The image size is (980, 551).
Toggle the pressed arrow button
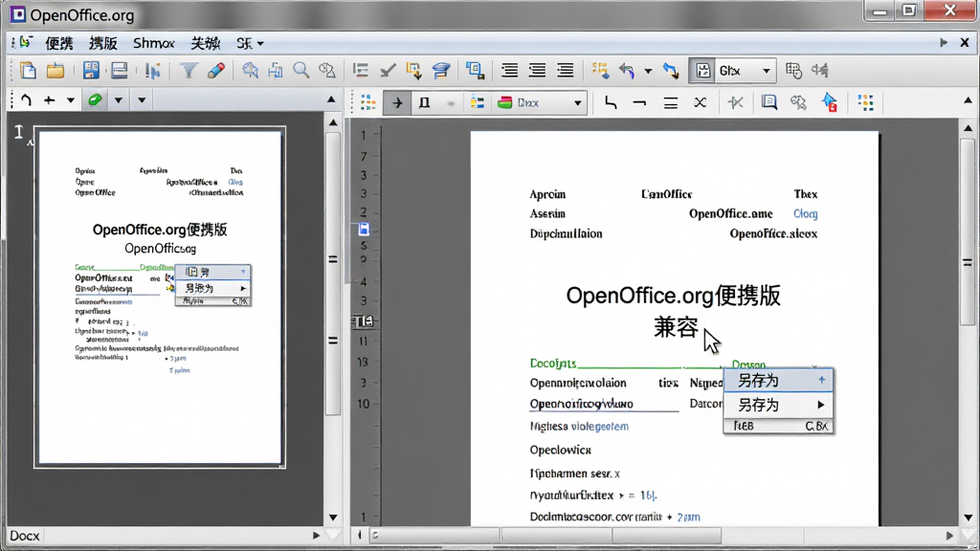click(397, 102)
